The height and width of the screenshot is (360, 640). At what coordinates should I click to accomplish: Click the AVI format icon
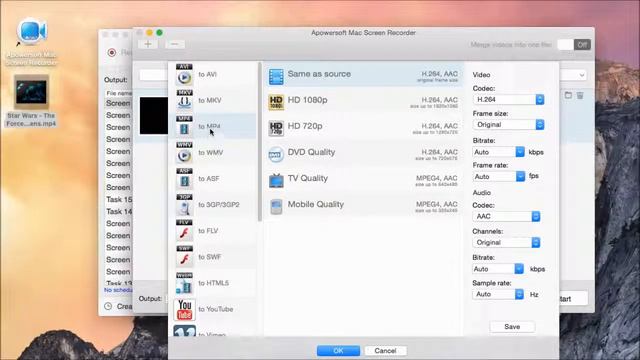(184, 74)
